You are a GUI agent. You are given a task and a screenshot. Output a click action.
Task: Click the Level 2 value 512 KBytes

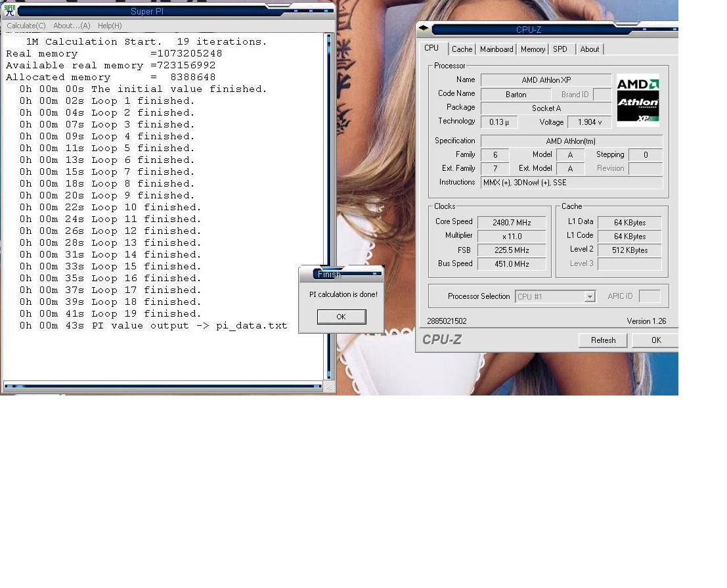click(630, 250)
